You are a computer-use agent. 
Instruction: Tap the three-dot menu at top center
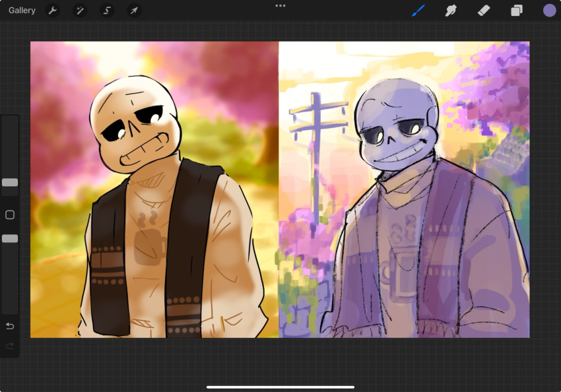pos(280,6)
